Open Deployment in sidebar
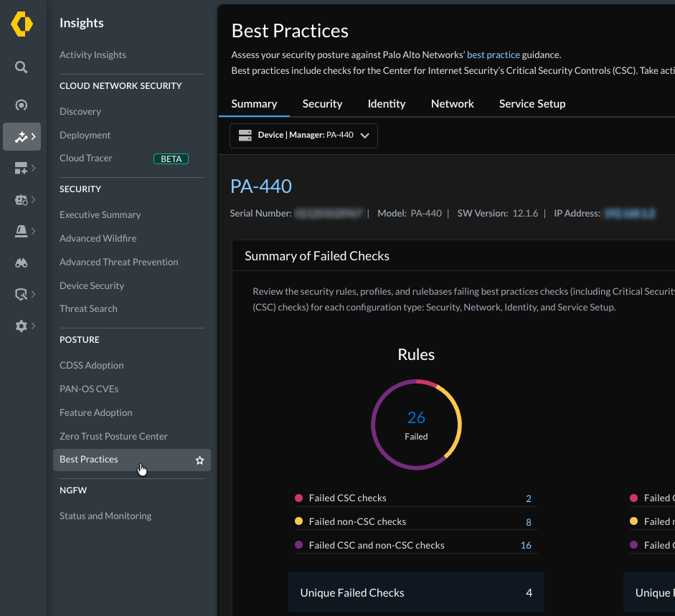This screenshot has width=675, height=616. point(85,135)
